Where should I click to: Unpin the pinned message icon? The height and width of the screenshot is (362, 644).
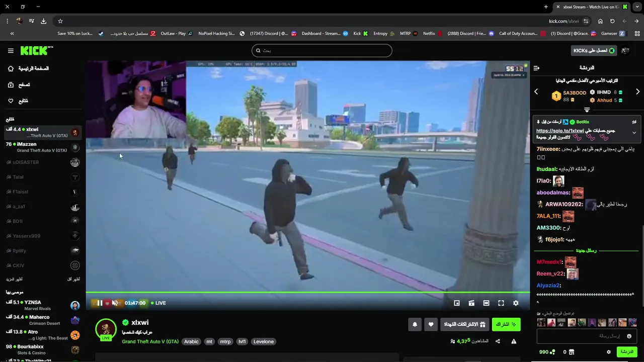click(x=634, y=122)
